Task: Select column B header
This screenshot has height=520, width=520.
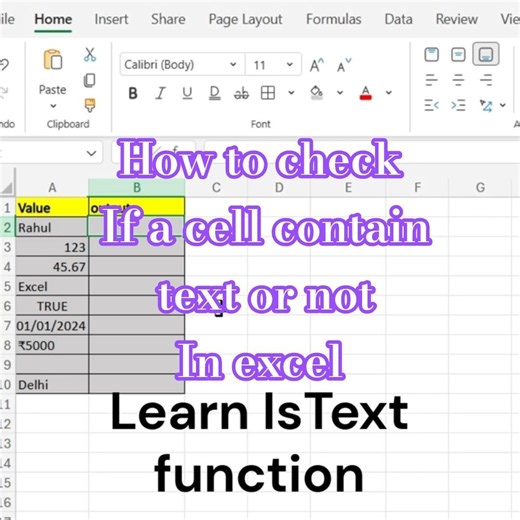Action: 137,188
